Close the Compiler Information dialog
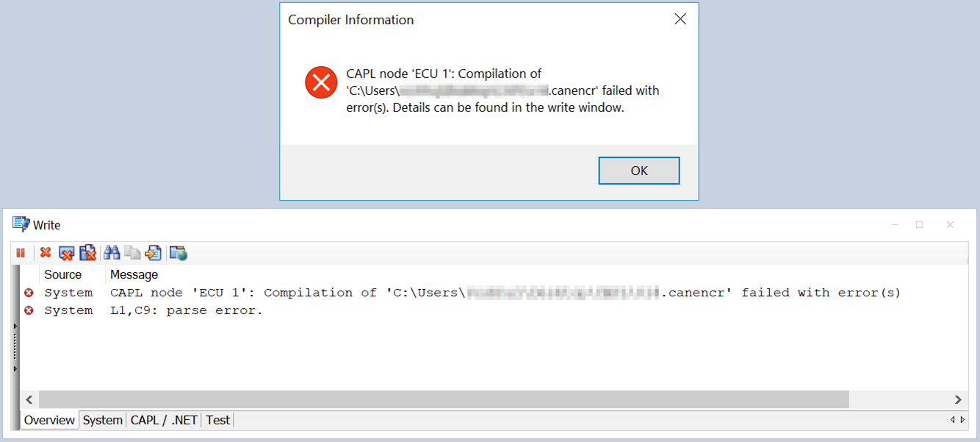This screenshot has width=980, height=442. click(680, 20)
